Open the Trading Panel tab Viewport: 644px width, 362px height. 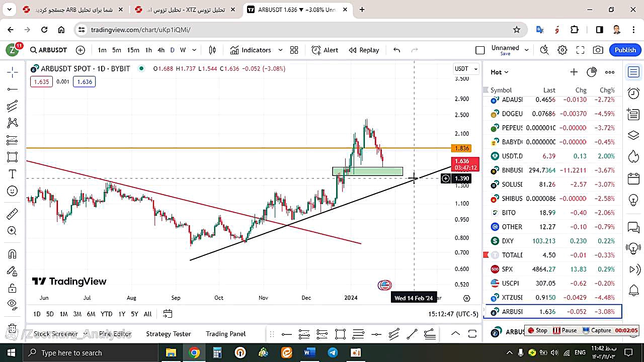[x=226, y=334]
